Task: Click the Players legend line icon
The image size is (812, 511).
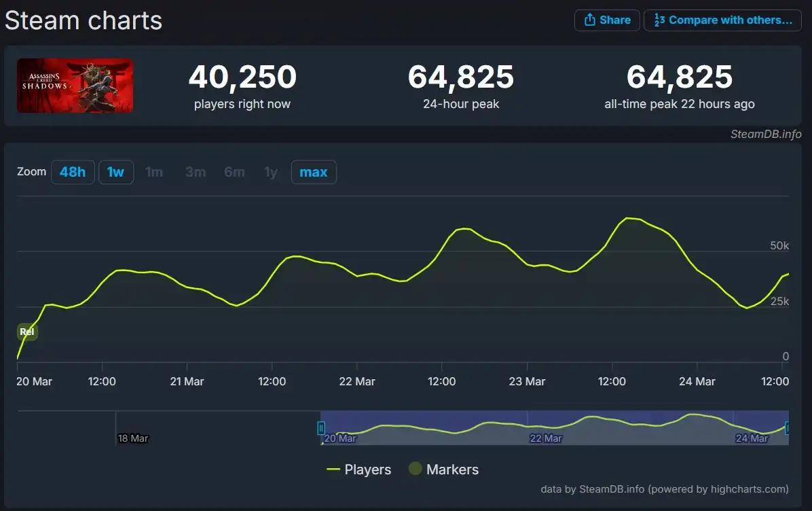Action: (x=334, y=469)
